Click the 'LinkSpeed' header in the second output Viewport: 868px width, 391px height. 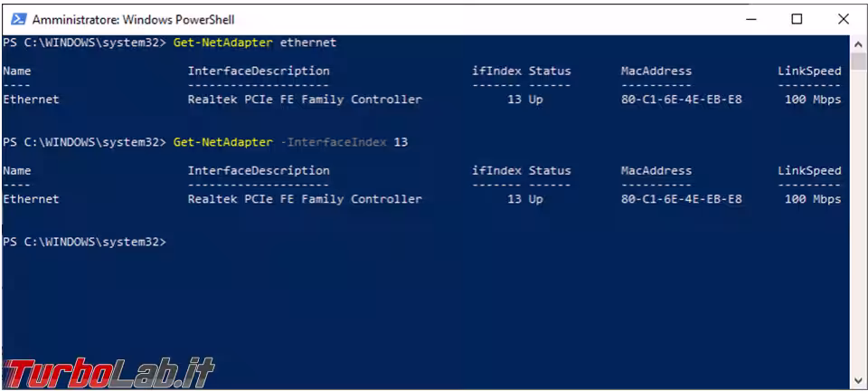809,170
